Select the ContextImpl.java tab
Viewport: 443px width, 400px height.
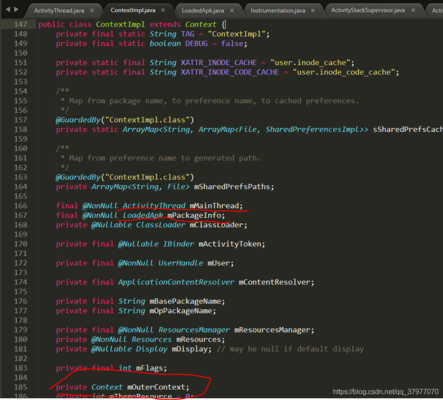point(133,10)
